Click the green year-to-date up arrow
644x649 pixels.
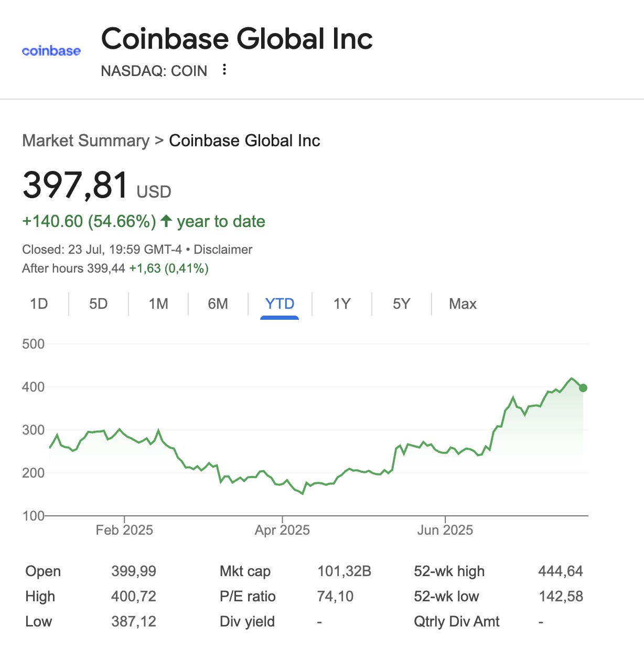coord(166,221)
